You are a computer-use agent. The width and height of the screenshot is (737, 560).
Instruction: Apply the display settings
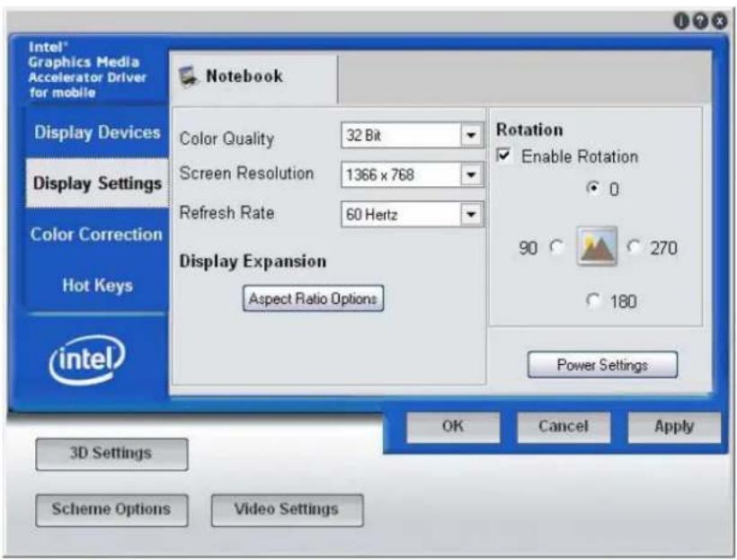click(674, 426)
